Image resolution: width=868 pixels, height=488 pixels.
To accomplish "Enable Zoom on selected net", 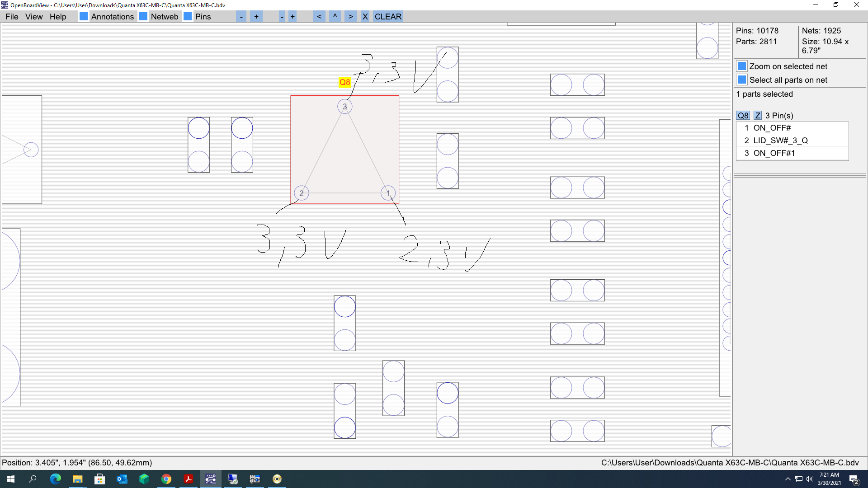I will [x=742, y=66].
